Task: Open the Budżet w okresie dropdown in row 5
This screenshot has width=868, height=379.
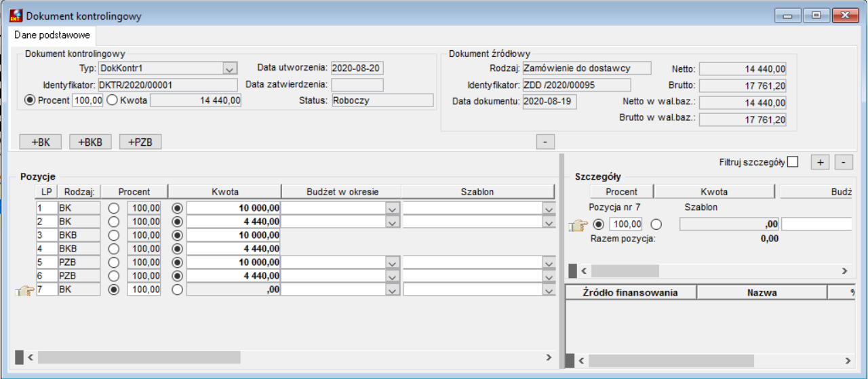Action: (x=392, y=262)
